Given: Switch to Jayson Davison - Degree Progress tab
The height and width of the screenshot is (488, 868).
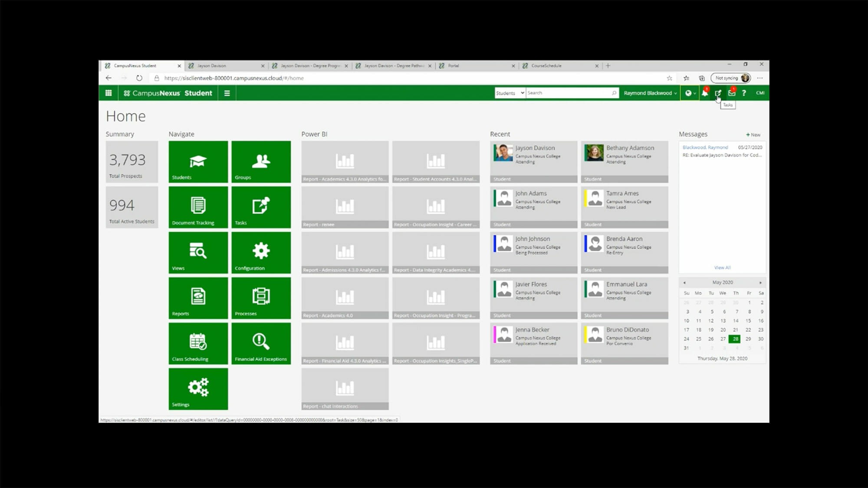Looking at the screenshot, I should (309, 66).
